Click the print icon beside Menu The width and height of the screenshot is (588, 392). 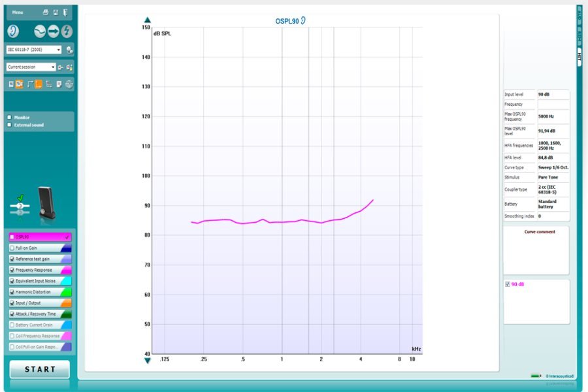(x=45, y=12)
